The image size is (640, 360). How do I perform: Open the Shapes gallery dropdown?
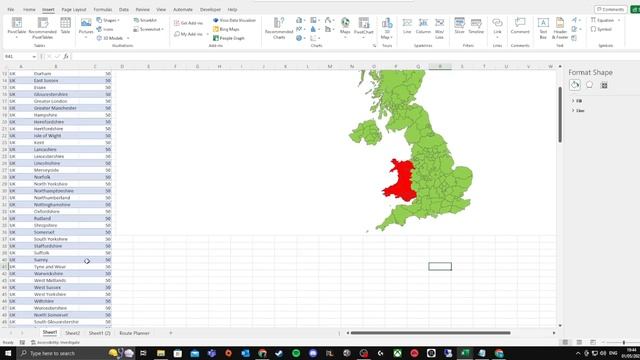pos(108,20)
